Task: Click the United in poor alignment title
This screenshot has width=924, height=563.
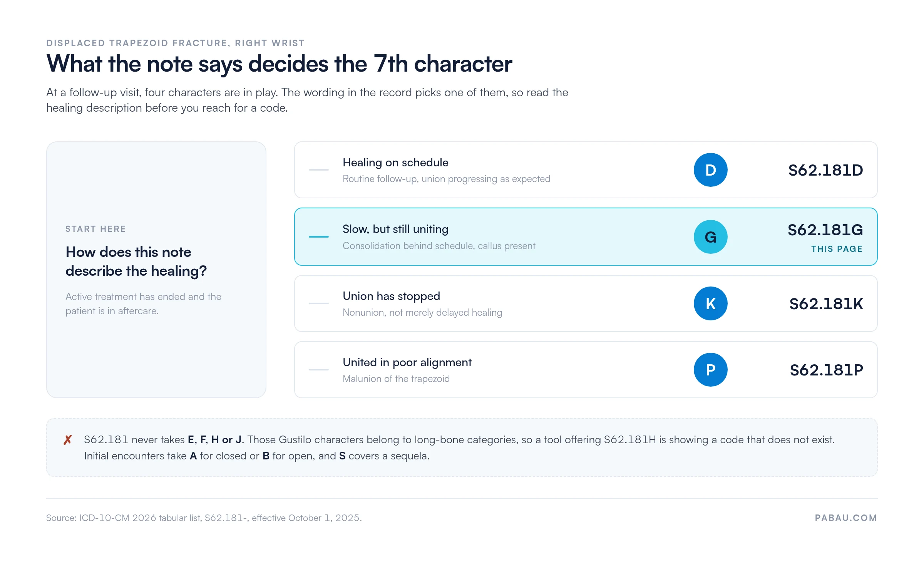Action: [407, 362]
